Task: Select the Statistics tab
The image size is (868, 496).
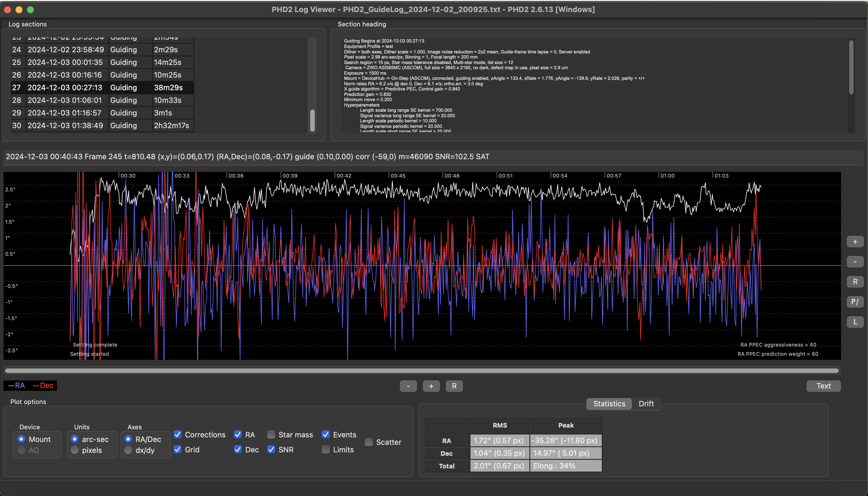Action: (x=609, y=404)
